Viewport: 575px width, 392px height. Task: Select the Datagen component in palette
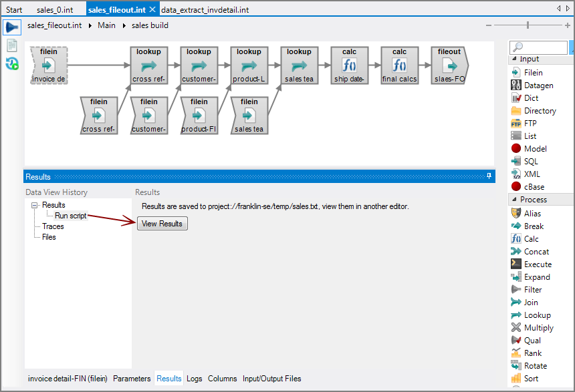click(x=538, y=85)
